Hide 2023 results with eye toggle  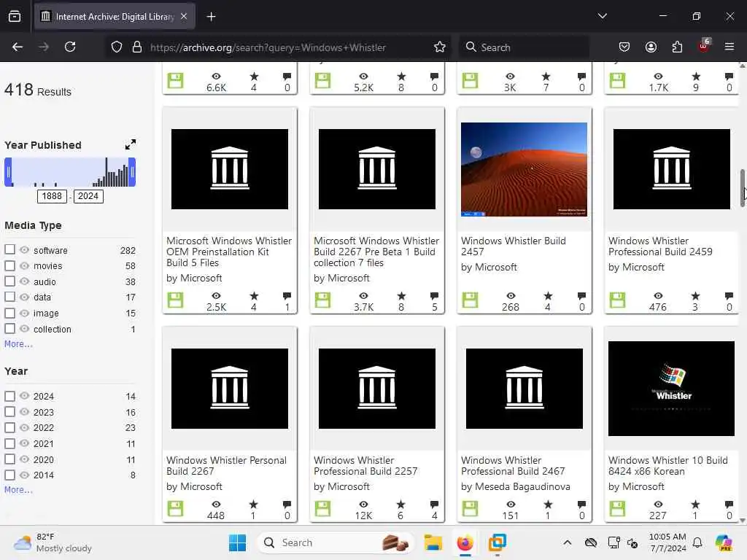pyautogui.click(x=24, y=411)
